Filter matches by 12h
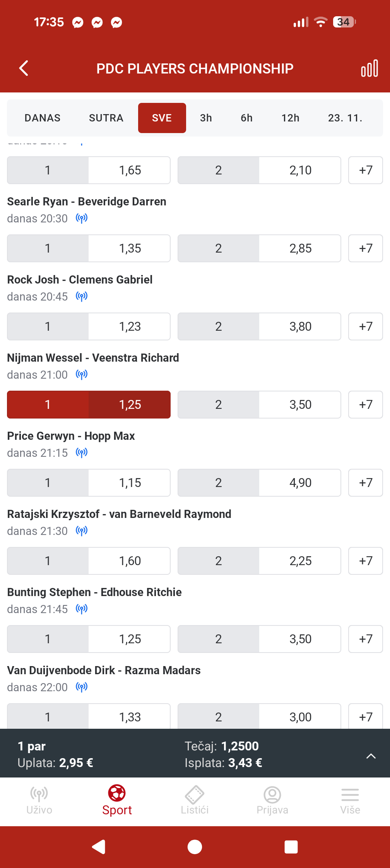This screenshot has width=390, height=868. pyautogui.click(x=290, y=118)
